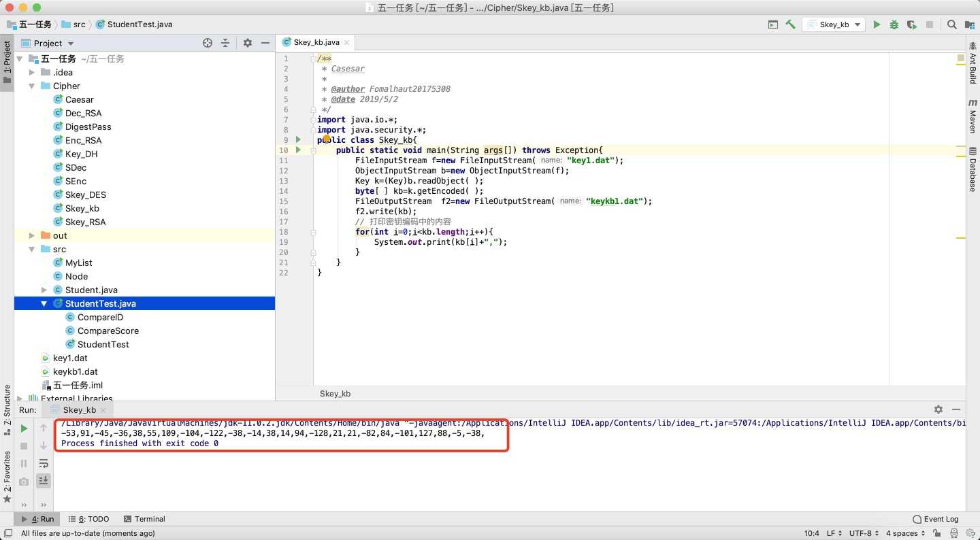Image resolution: width=980 pixels, height=540 pixels.
Task: Change UTF-8 encoding in status bar
Action: tap(864, 533)
